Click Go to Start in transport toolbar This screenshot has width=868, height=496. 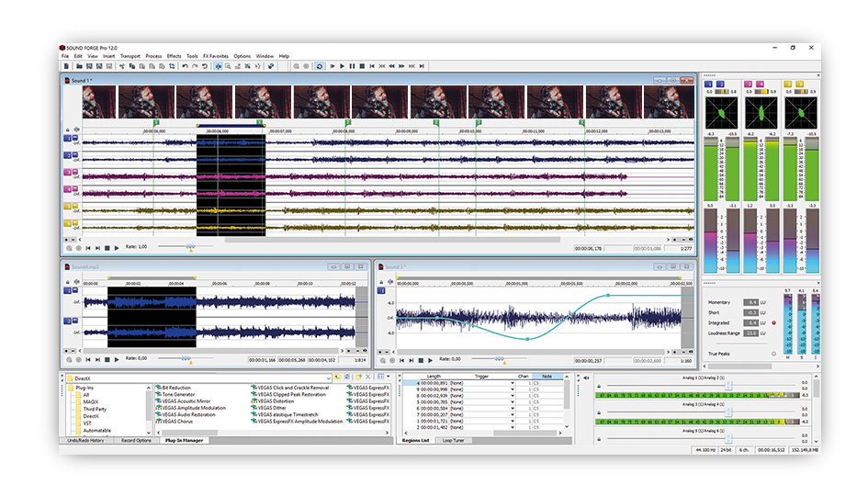[372, 66]
